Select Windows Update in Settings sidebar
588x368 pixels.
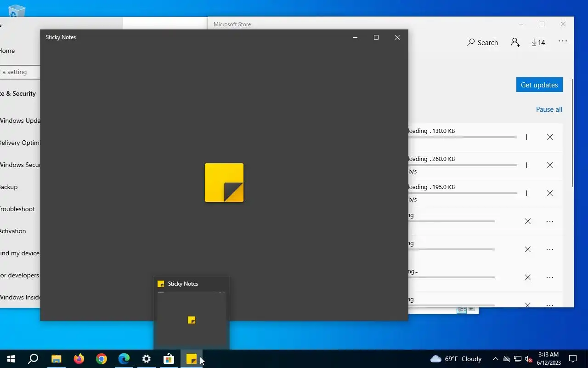[20, 121]
